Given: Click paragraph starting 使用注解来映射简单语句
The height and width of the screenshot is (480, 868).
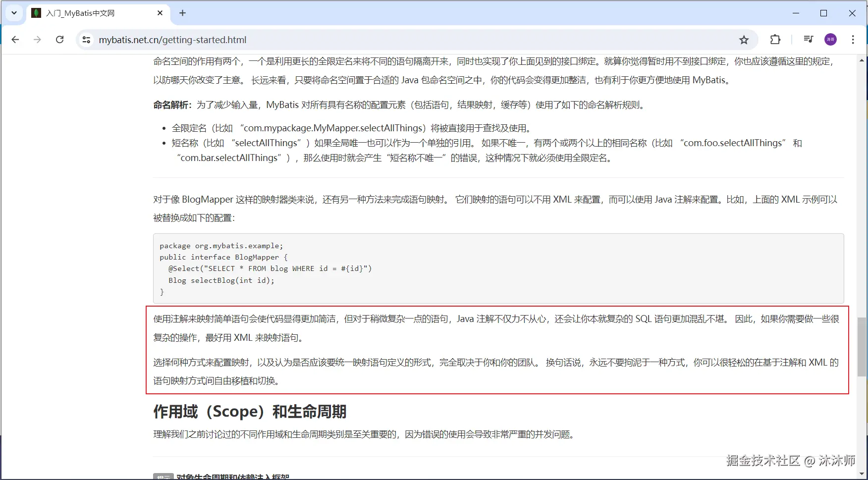Looking at the screenshot, I should (x=496, y=328).
